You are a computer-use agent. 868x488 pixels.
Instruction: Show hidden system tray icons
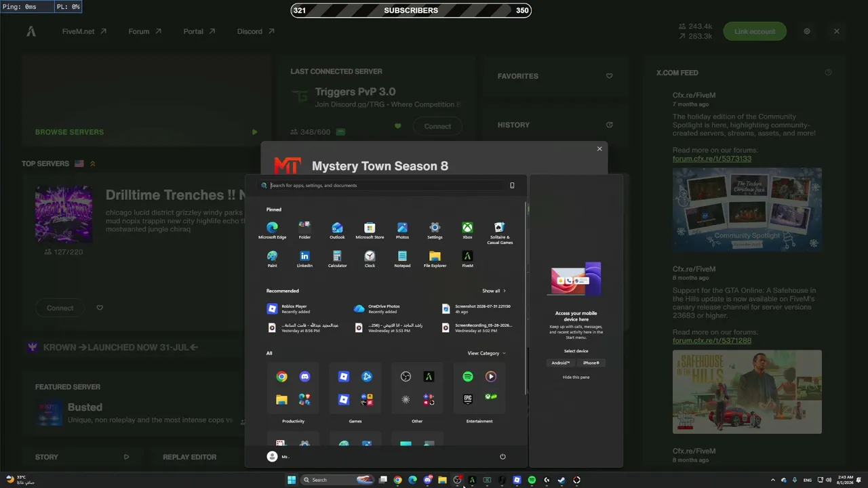(x=772, y=480)
